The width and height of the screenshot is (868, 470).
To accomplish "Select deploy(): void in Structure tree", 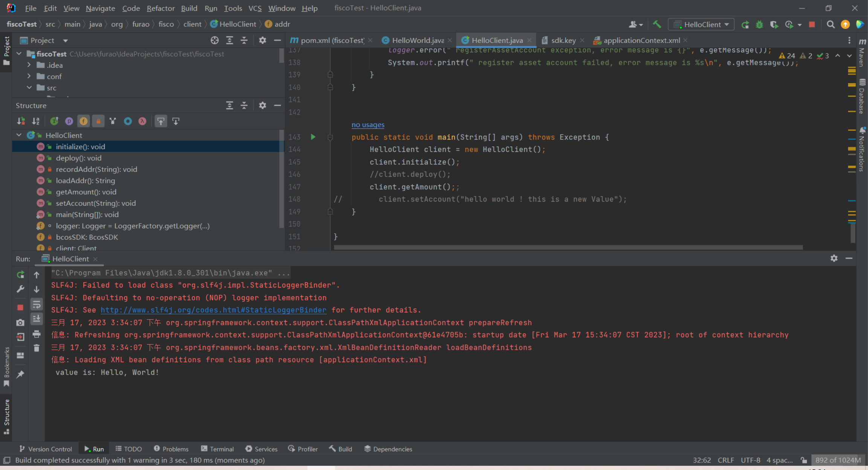I will coord(78,158).
